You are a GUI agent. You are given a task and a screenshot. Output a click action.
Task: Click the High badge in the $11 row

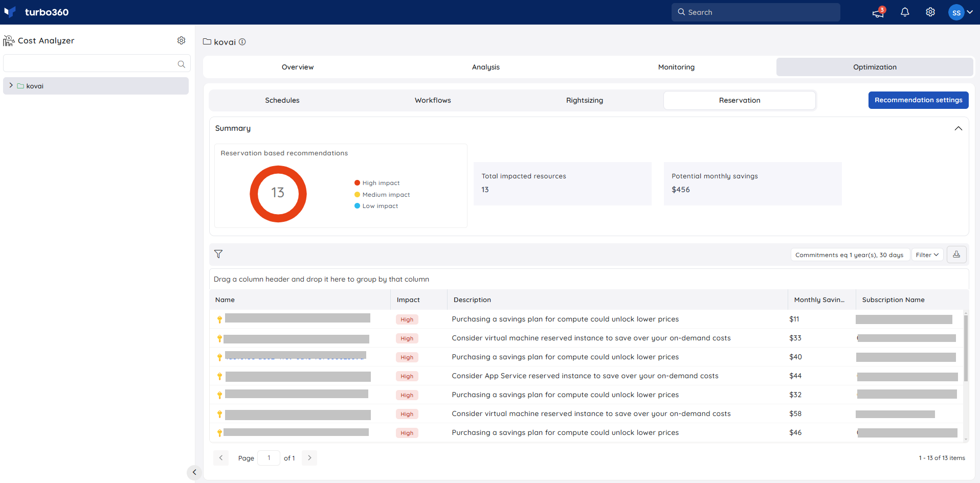(407, 319)
